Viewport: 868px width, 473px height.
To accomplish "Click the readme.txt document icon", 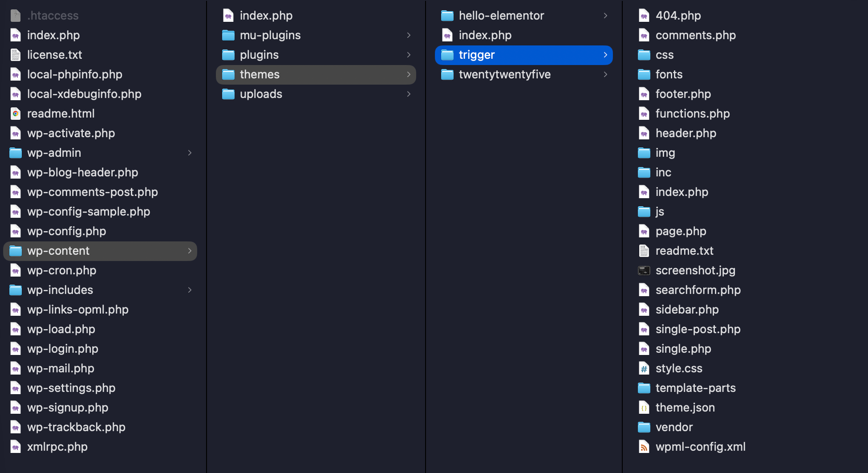I will pyautogui.click(x=644, y=251).
